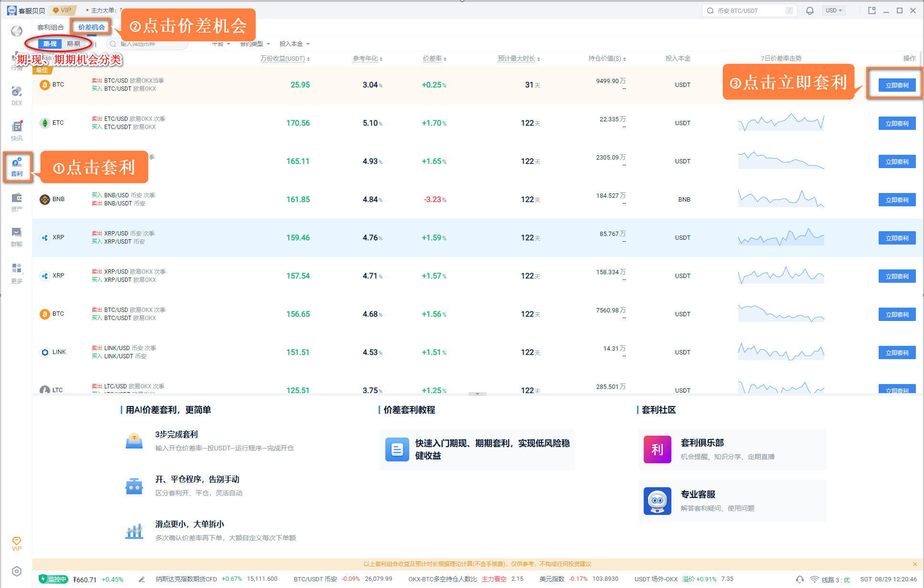Sort by 价差率 column
Image resolution: width=924 pixels, height=588 pixels.
(435, 59)
